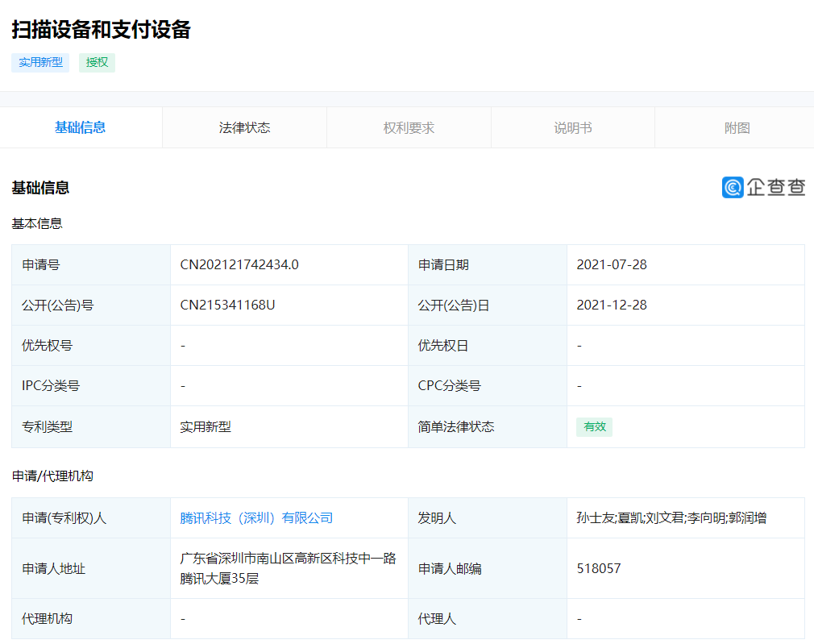Click the green 授权 badge
The image size is (814, 644).
(x=97, y=62)
